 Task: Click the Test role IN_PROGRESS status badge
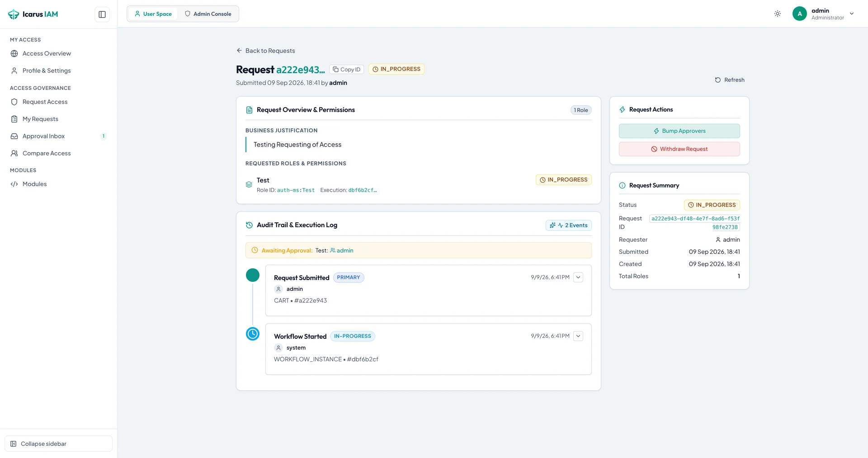point(564,180)
